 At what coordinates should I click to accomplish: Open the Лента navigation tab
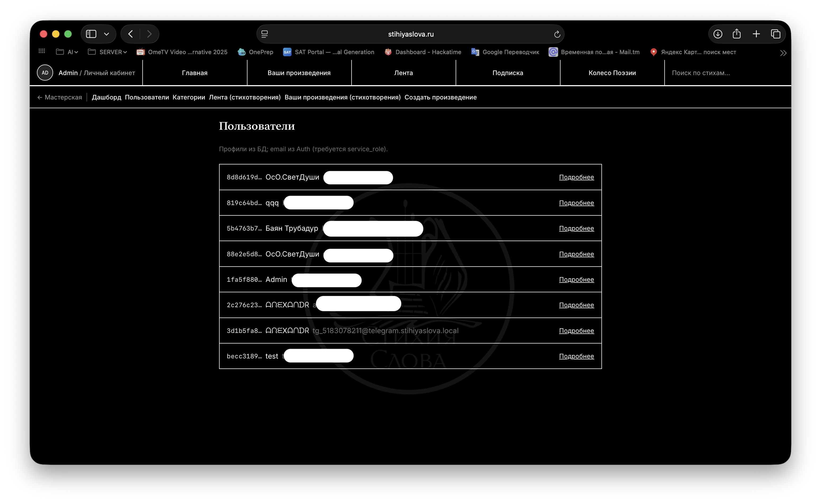[403, 73]
